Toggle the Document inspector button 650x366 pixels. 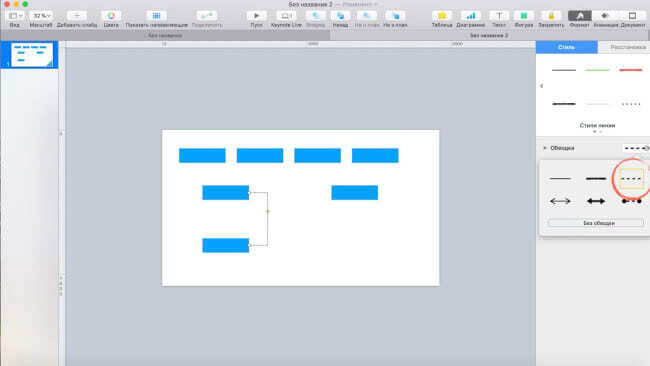pos(632,16)
